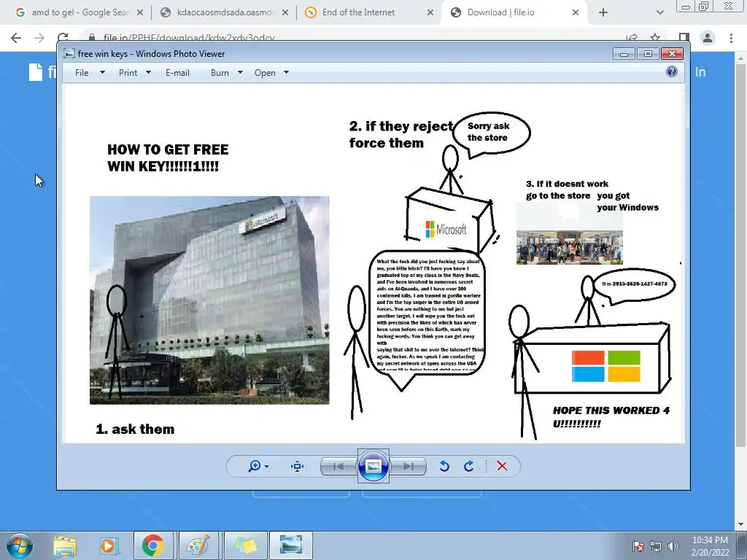
Task: Toggle Chrome side panel icon
Action: 684,38
